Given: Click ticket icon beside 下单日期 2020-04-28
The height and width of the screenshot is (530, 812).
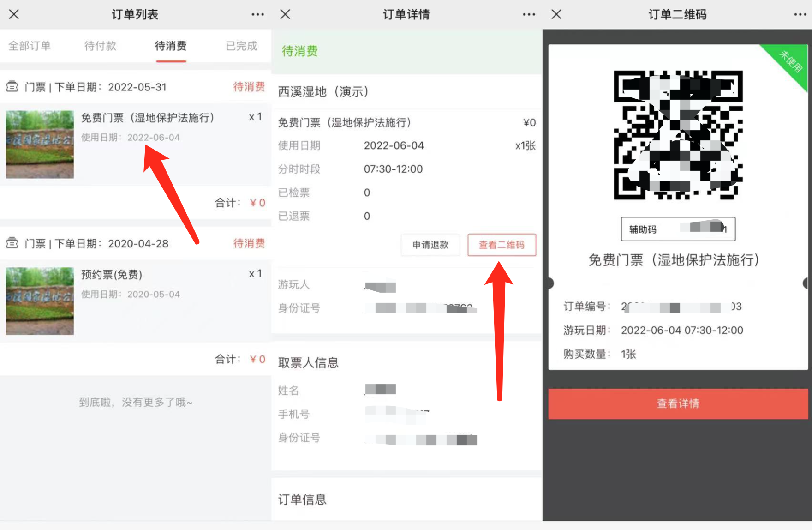Looking at the screenshot, I should point(12,243).
